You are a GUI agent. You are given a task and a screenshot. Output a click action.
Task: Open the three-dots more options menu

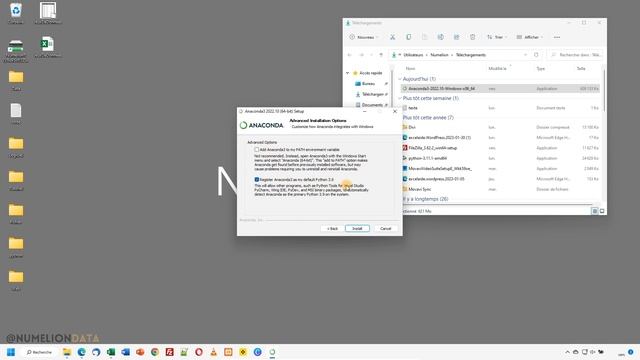point(557,37)
